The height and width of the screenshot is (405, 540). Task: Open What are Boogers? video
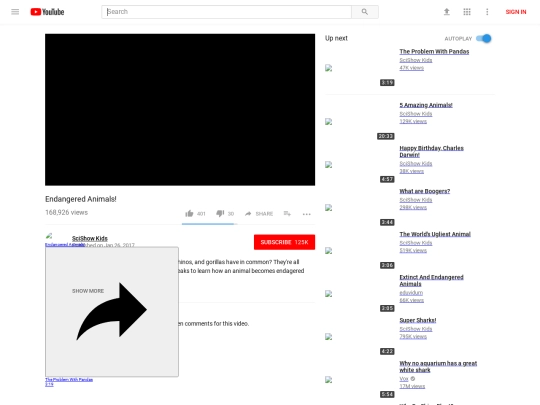tap(425, 191)
